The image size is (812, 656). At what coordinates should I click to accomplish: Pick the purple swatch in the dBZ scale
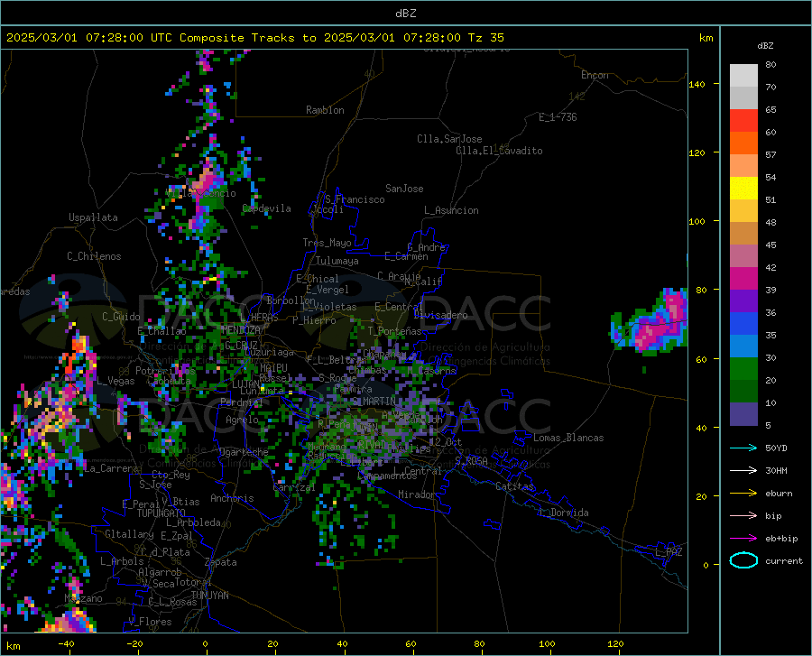coord(743,301)
